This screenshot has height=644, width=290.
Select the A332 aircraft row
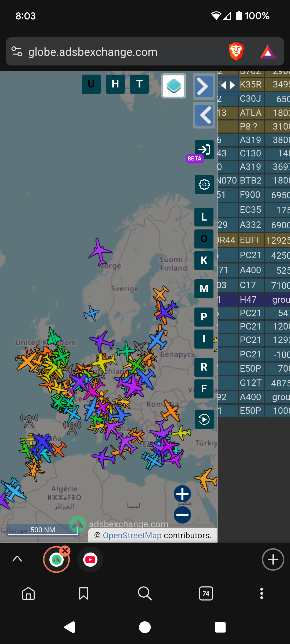(254, 225)
